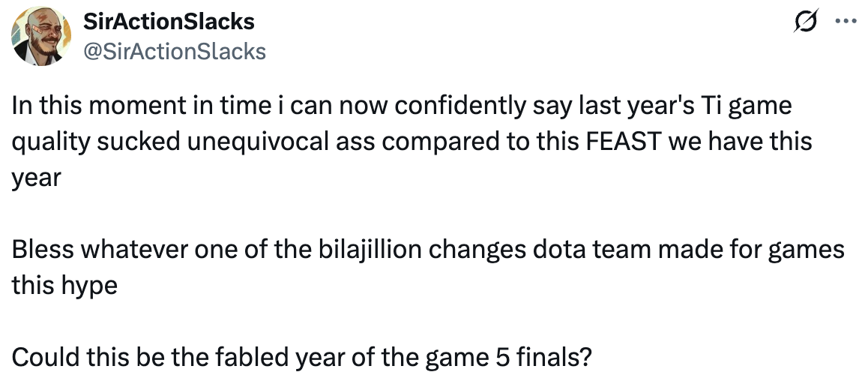Click the word "confidently" in the tweet
Viewport: 868px width, 381px height.
tap(460, 106)
